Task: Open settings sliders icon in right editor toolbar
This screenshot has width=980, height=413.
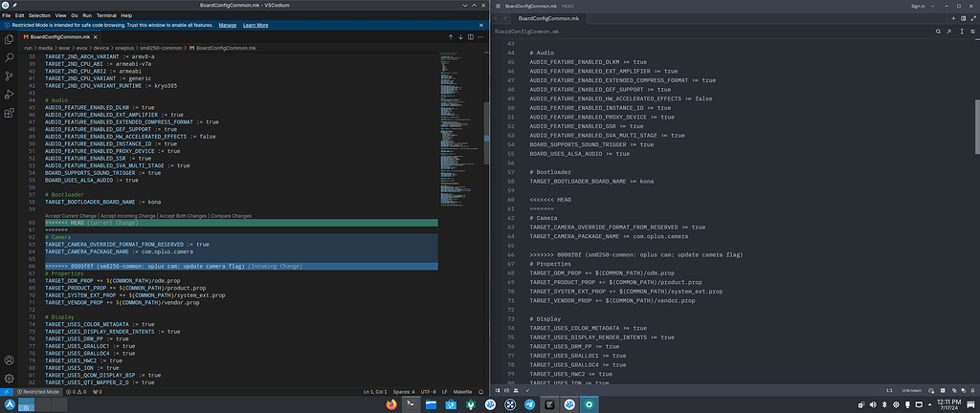Action: click(973, 31)
